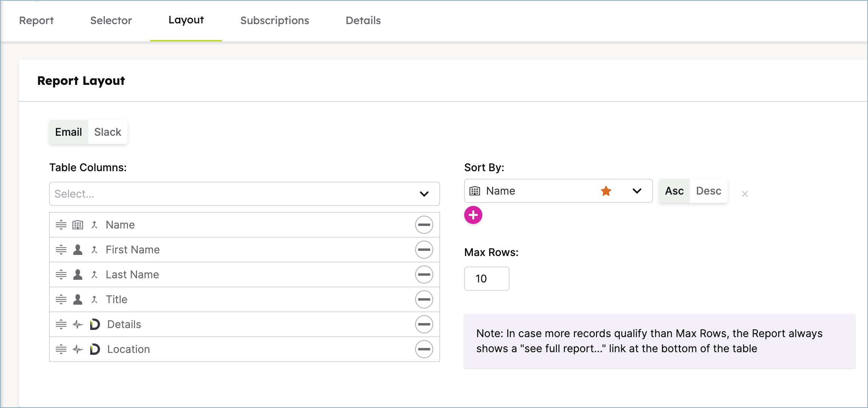Click the D logo icon in the Location row
868x408 pixels.
tap(95, 349)
